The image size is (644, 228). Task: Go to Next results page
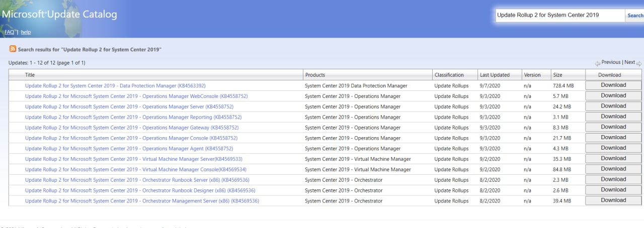point(629,62)
